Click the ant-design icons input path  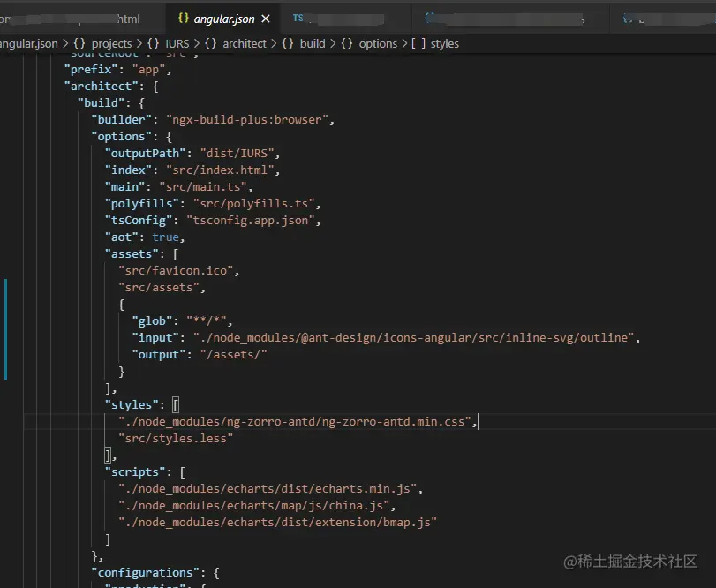click(413, 338)
